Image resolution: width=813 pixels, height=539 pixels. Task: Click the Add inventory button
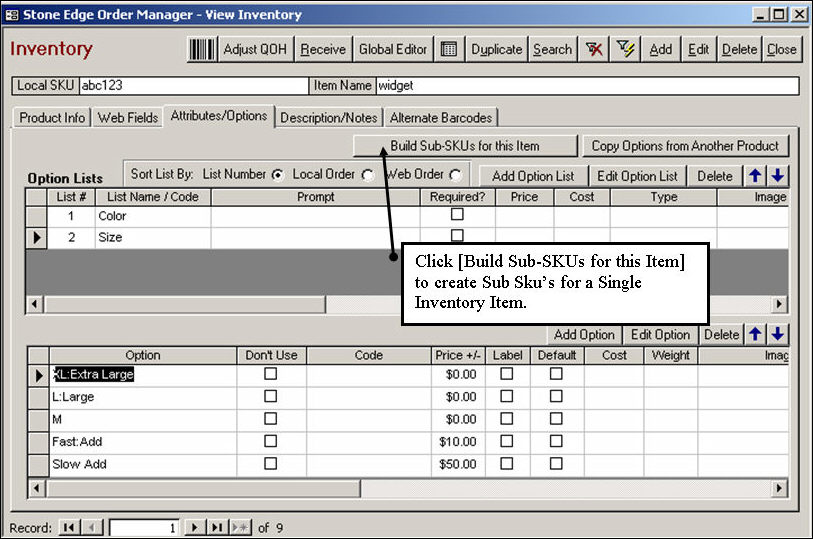tap(661, 50)
